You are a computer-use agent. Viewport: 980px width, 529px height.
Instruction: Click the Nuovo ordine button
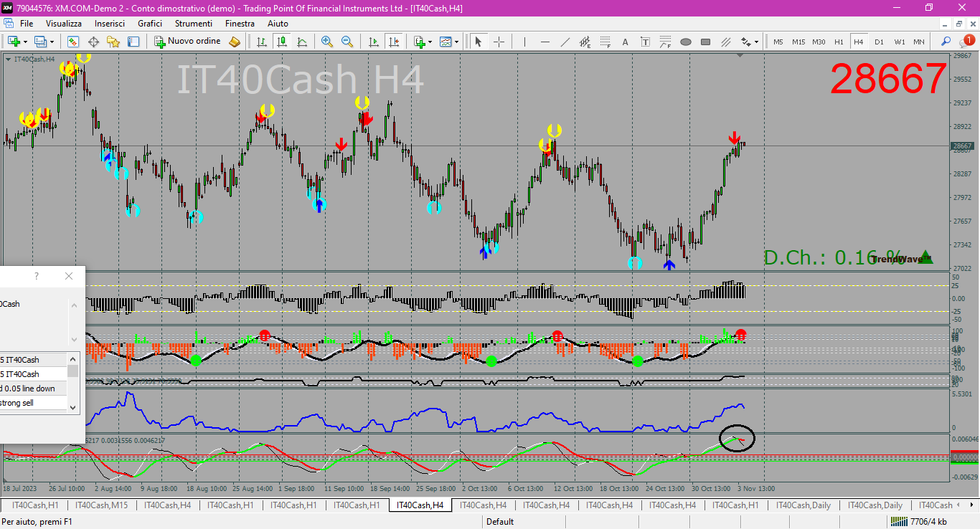[x=187, y=42]
